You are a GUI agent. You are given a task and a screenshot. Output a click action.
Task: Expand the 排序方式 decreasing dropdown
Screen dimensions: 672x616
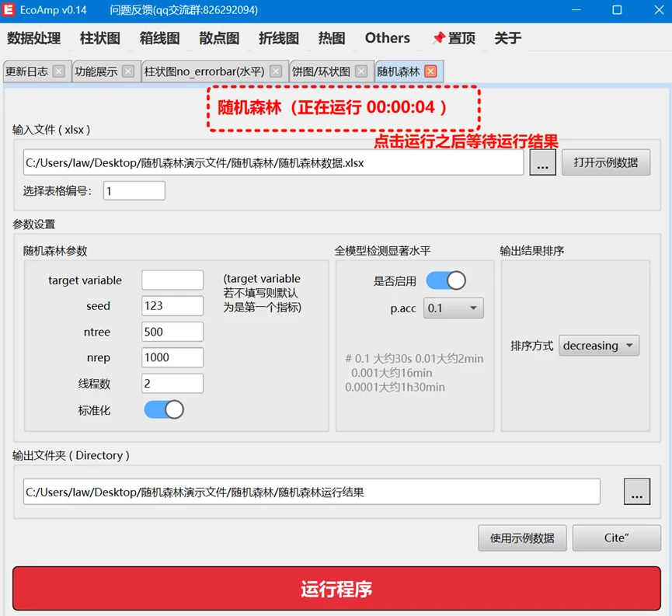[598, 346]
